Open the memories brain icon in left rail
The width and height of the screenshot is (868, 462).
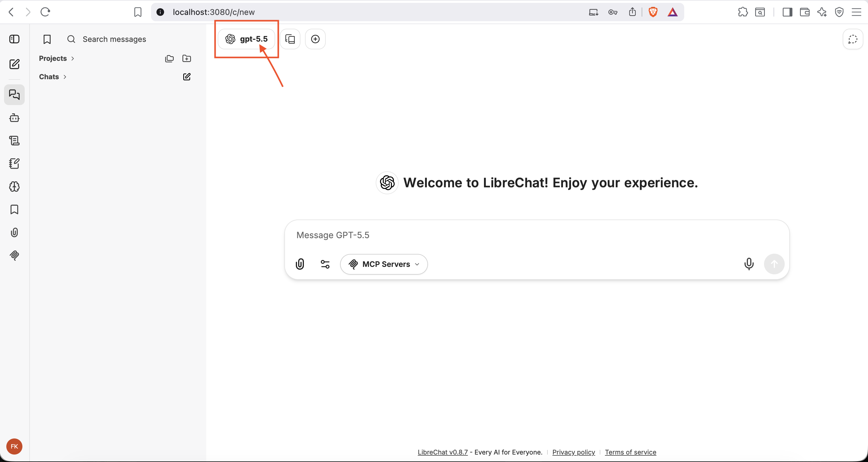[14, 187]
